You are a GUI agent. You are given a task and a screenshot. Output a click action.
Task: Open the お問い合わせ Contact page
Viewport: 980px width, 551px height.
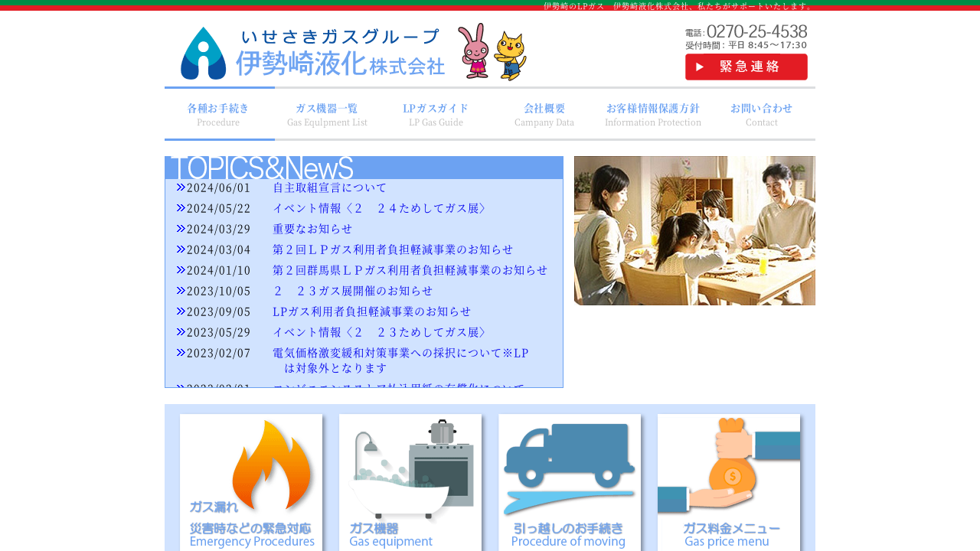[761, 114]
